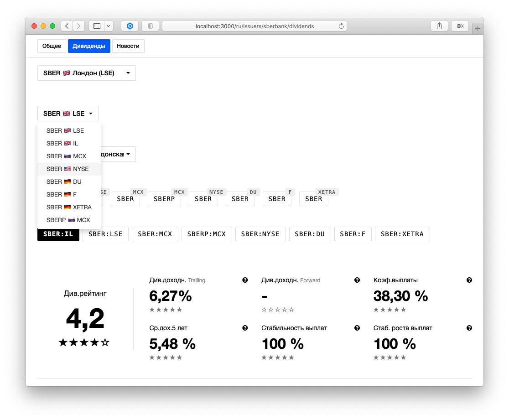Click the SBER button tagged MCX

pyautogui.click(x=125, y=199)
